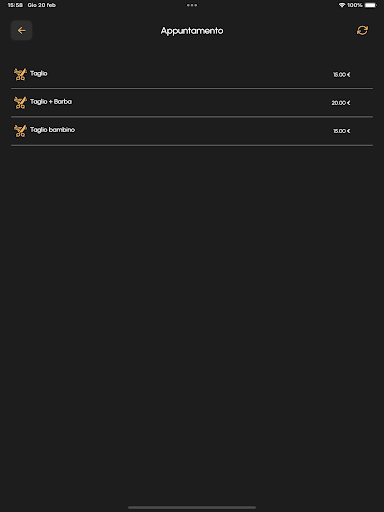Screen dimensions: 384x512
Task: Tap the battery indicator icon
Action: tap(370, 5)
